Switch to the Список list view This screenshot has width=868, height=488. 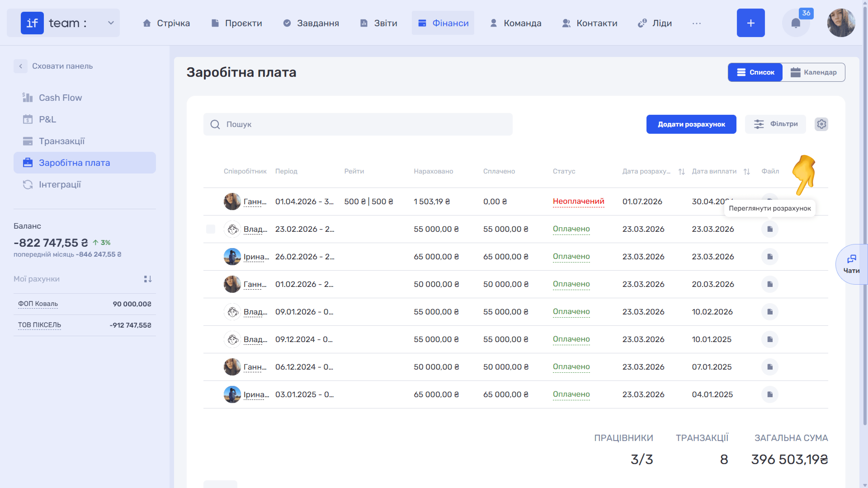click(x=755, y=72)
